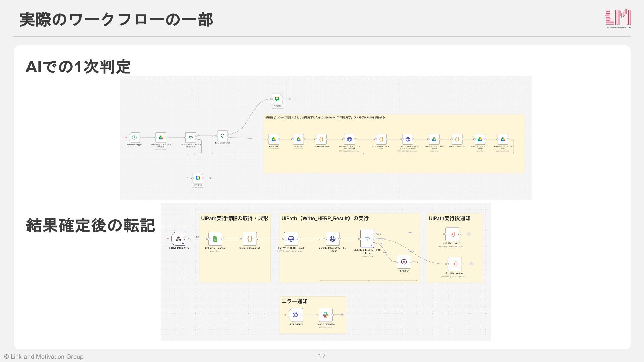644x362 pixels.
Task: Open the Code in JavaScript node in 取得・成形 group
Action: pyautogui.click(x=250, y=239)
